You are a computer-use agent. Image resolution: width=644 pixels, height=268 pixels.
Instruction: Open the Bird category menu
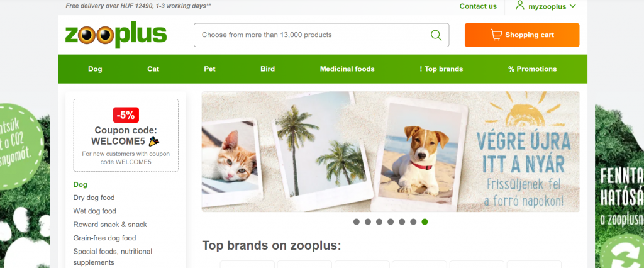tap(267, 69)
